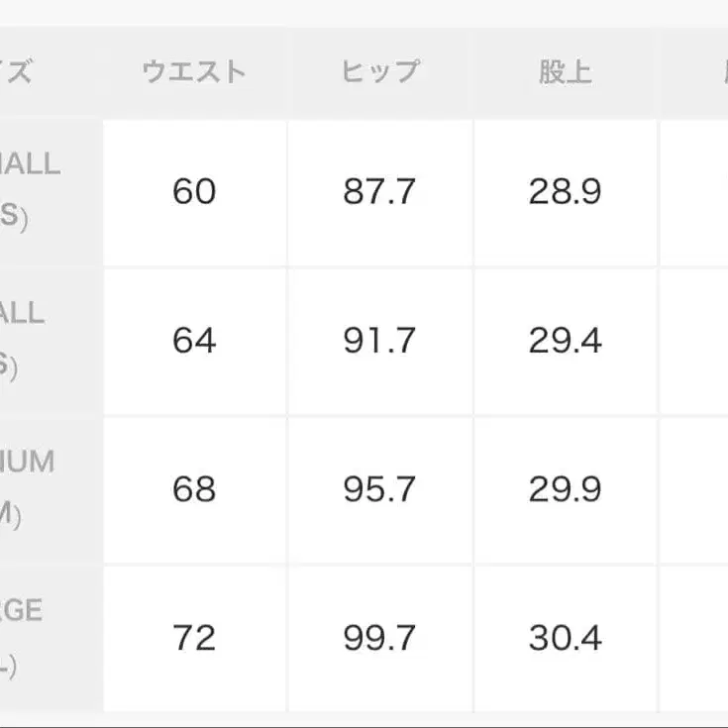Screen dimensions: 728x728
Task: Click the waist value 60 cell
Action: (x=194, y=191)
